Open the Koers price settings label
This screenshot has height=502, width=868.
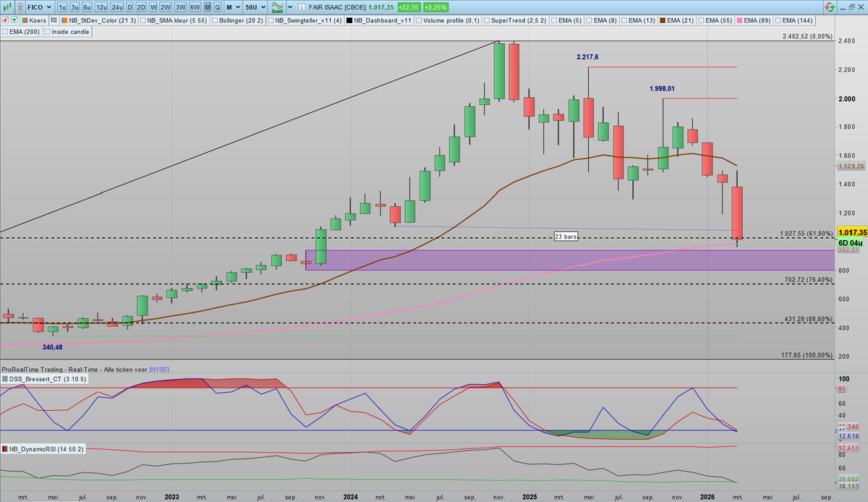pyautogui.click(x=38, y=20)
